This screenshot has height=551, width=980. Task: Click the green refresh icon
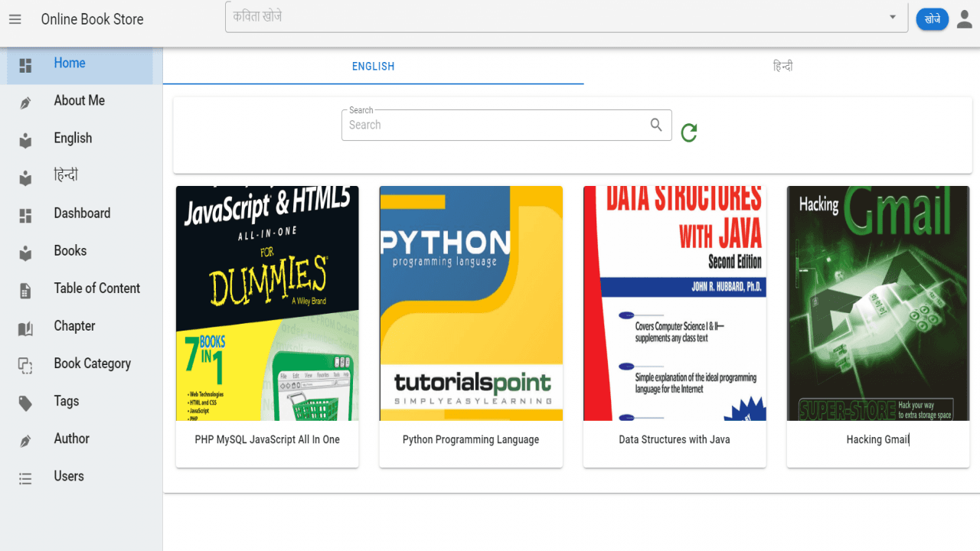point(689,132)
